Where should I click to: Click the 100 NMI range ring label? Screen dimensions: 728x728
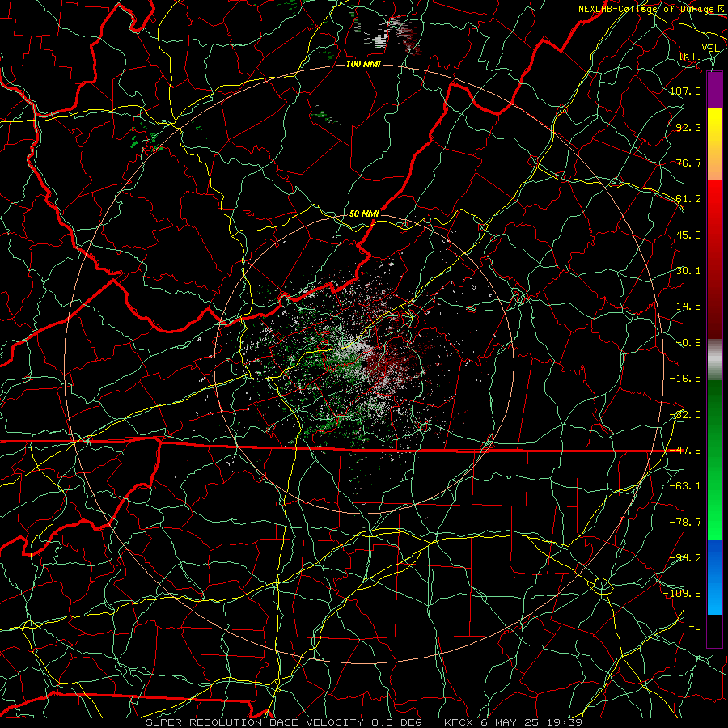363,64
